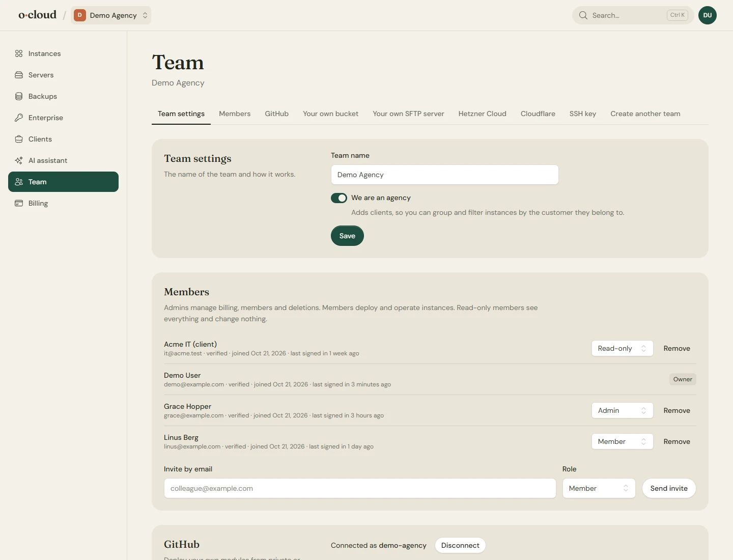The height and width of the screenshot is (560, 733).
Task: Disconnect the GitHub account
Action: tap(460, 545)
